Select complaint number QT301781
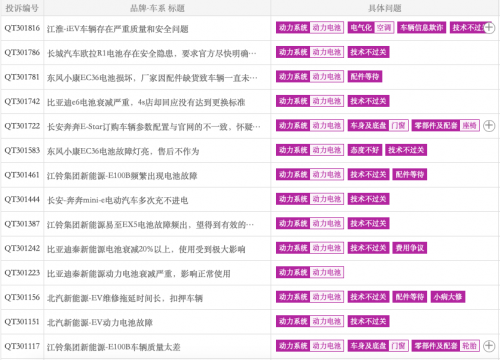 (x=22, y=77)
